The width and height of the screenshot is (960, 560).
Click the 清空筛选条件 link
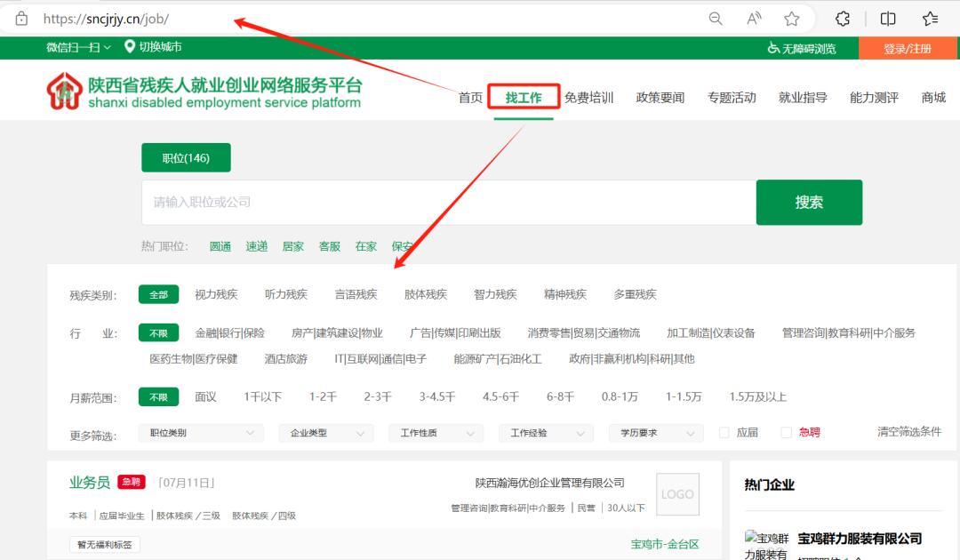click(908, 432)
